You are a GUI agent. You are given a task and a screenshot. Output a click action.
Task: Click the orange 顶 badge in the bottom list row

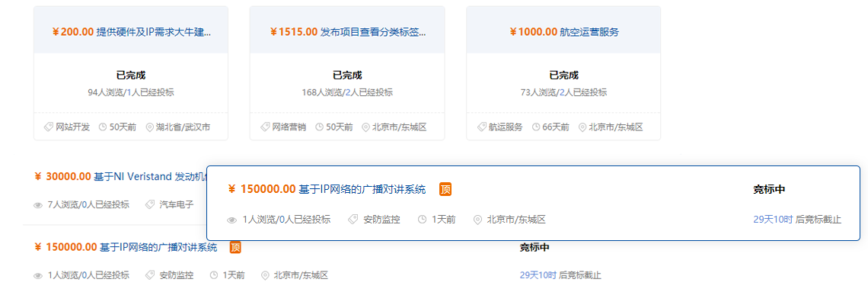coord(236,247)
